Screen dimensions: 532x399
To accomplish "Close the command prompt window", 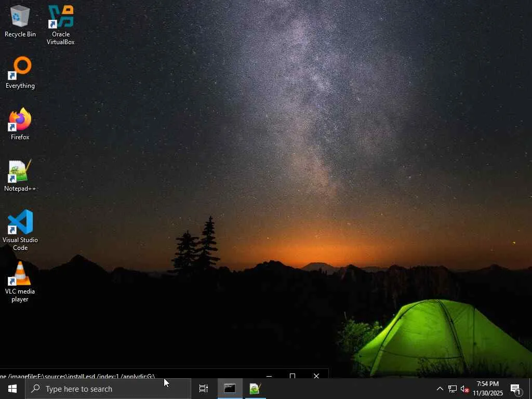I will click(x=316, y=376).
